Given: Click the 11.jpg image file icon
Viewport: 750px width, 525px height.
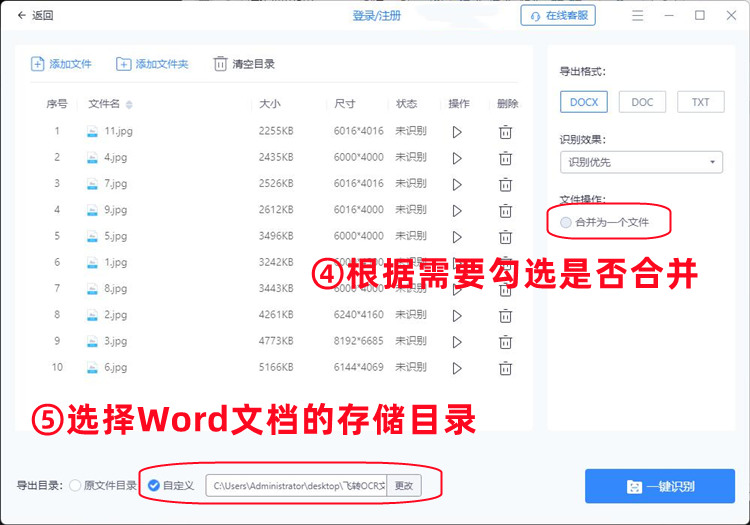Looking at the screenshot, I should tap(92, 131).
